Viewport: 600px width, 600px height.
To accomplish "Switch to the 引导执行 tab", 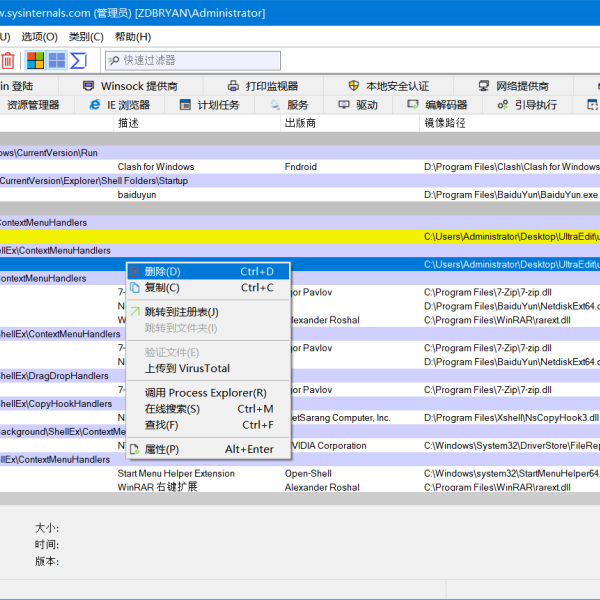I will [x=527, y=105].
